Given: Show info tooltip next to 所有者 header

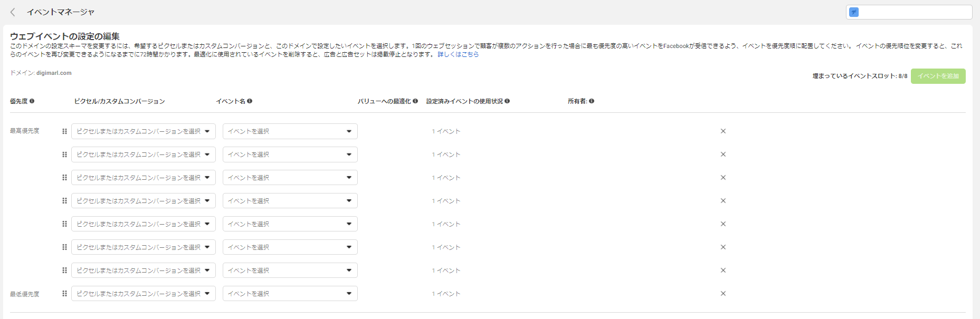Looking at the screenshot, I should [592, 101].
